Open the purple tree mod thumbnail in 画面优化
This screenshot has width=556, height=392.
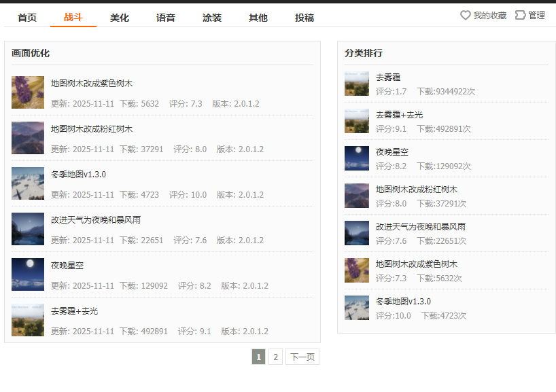click(x=28, y=92)
